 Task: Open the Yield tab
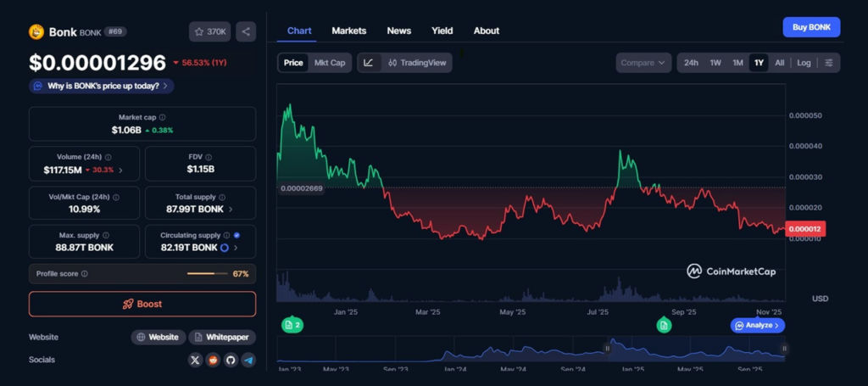coord(442,31)
